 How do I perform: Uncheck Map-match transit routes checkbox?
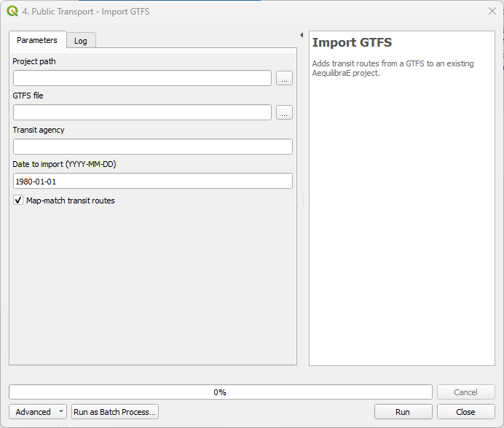point(18,201)
